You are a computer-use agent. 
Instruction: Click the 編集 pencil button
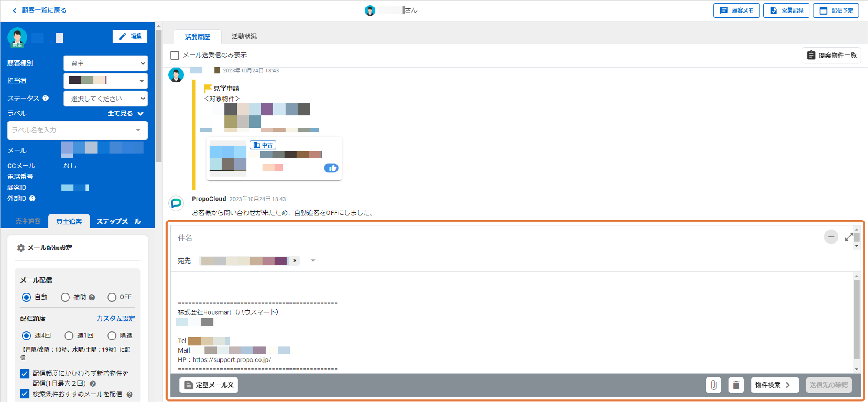[130, 36]
